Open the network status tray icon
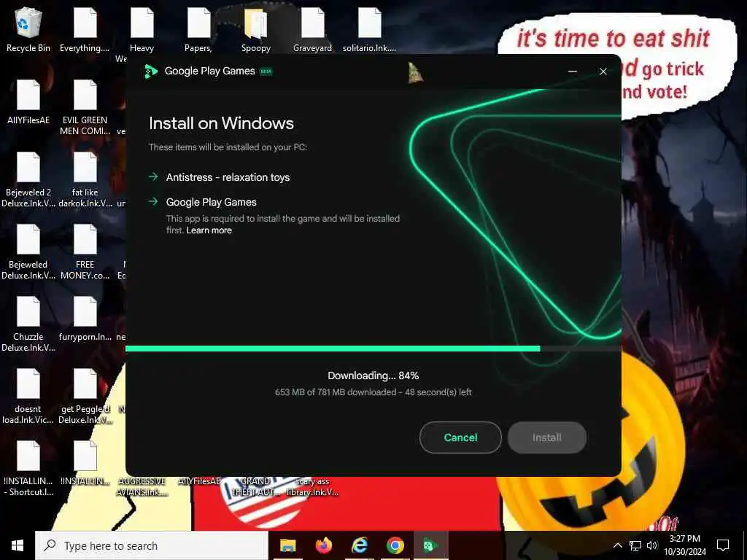Screen dimensions: 747x560 pos(635,545)
